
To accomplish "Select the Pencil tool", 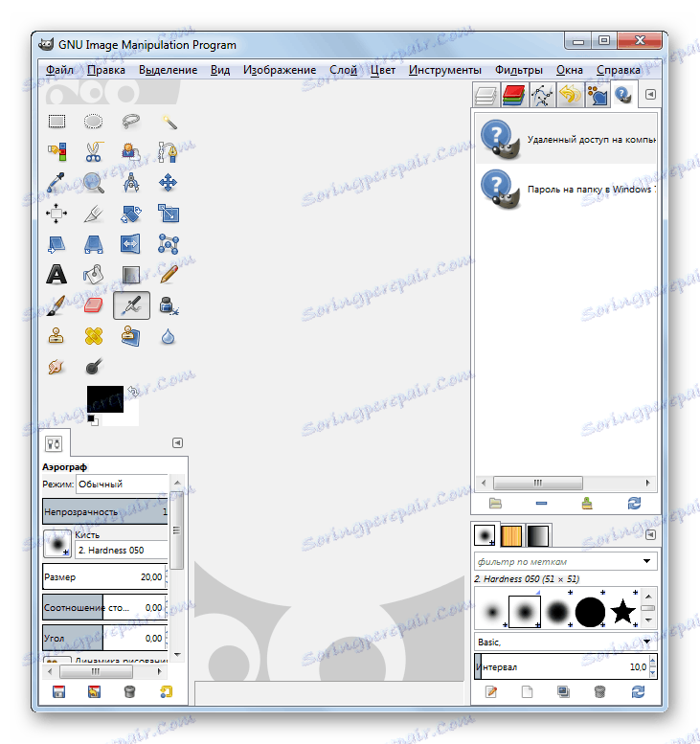I will click(x=168, y=275).
